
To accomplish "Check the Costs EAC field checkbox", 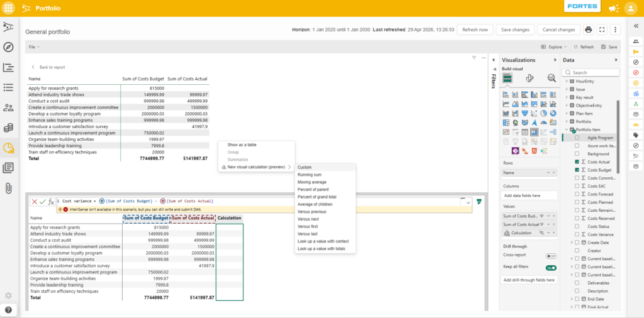I will click(x=577, y=186).
